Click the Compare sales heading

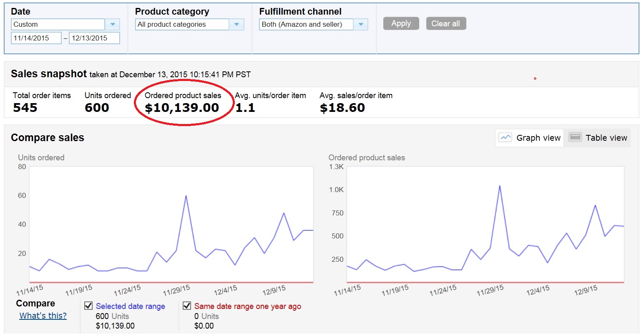[48, 138]
